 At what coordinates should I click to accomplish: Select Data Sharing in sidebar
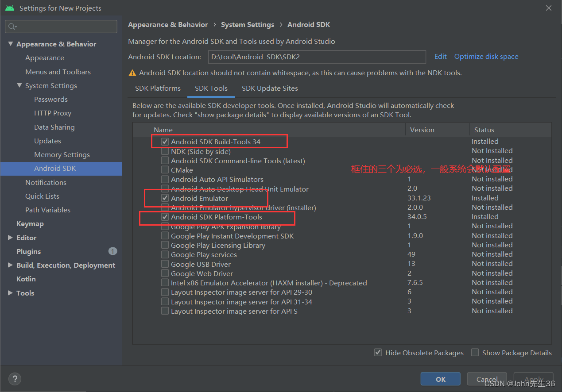(54, 127)
